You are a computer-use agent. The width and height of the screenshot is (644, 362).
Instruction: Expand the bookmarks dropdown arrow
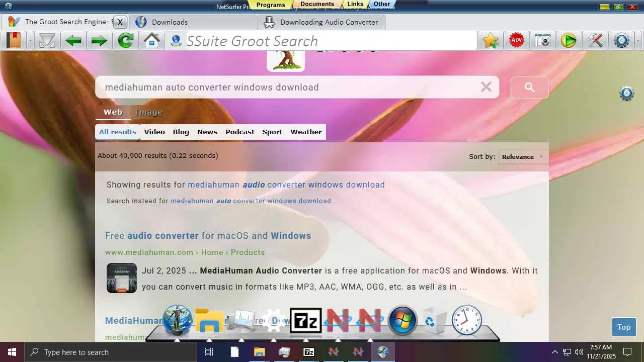tap(30, 41)
